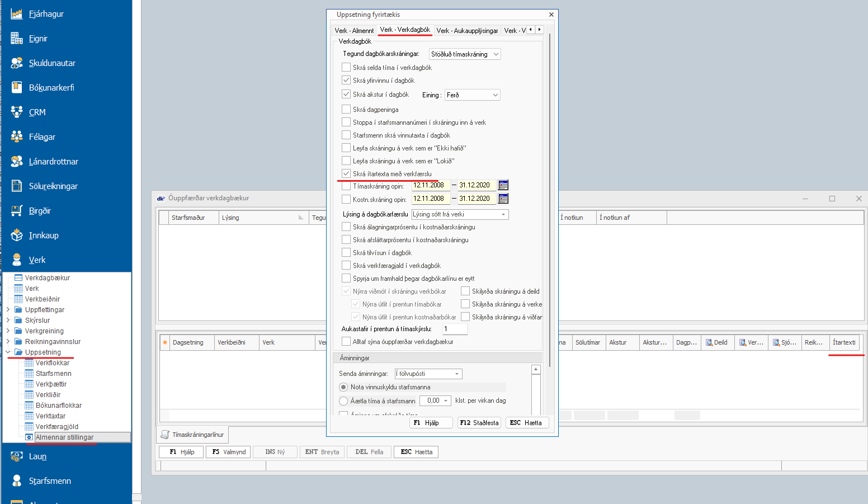Open calendar picker for Kostn.skráning opin
This screenshot has height=504, width=868.
tap(503, 199)
